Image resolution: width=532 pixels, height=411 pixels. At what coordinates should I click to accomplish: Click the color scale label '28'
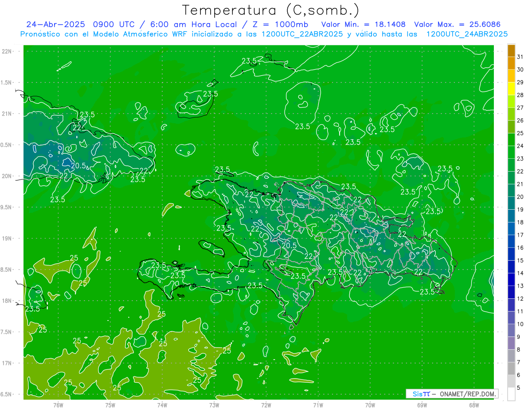[x=520, y=95]
